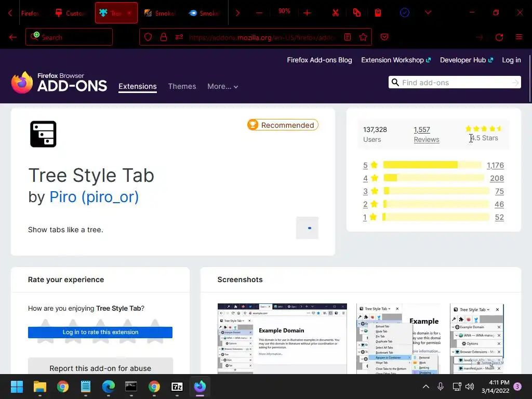Click Log in to rate this extension

point(100,332)
